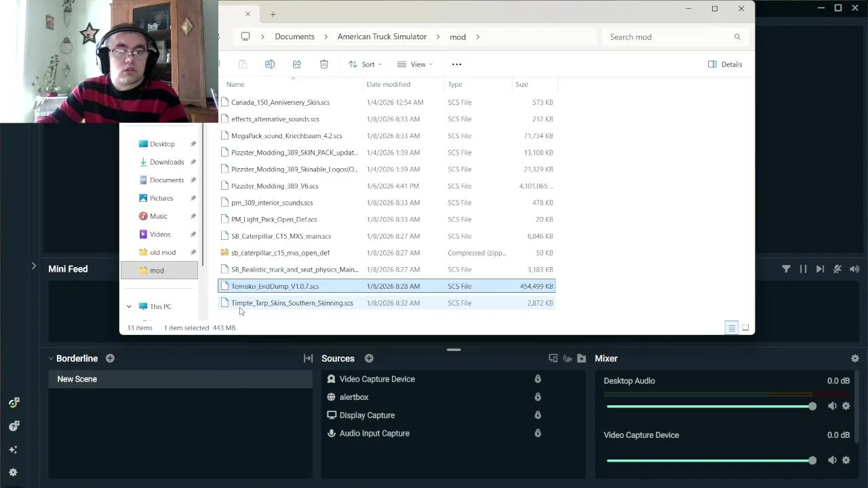Click the Delete trash icon in Explorer
Screen dimensions: 868x488
[324, 64]
